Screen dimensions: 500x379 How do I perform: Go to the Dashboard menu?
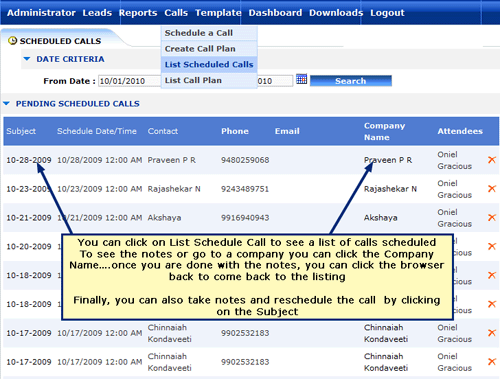275,13
